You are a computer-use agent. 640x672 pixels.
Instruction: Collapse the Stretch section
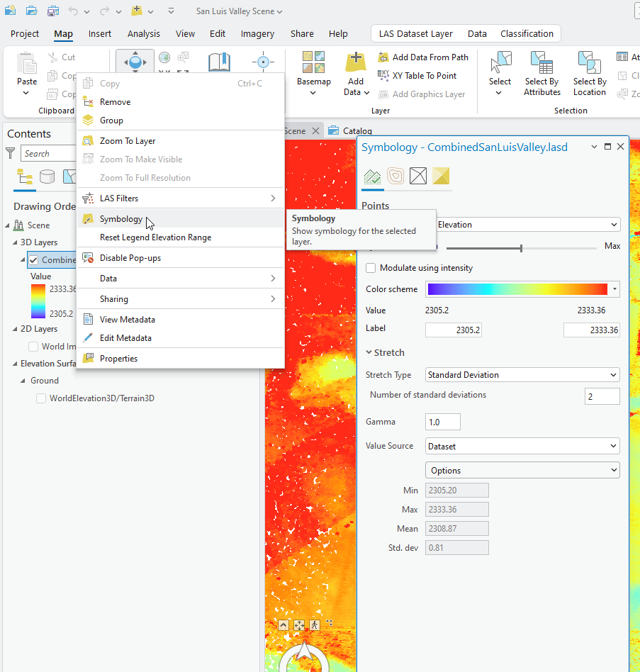369,352
